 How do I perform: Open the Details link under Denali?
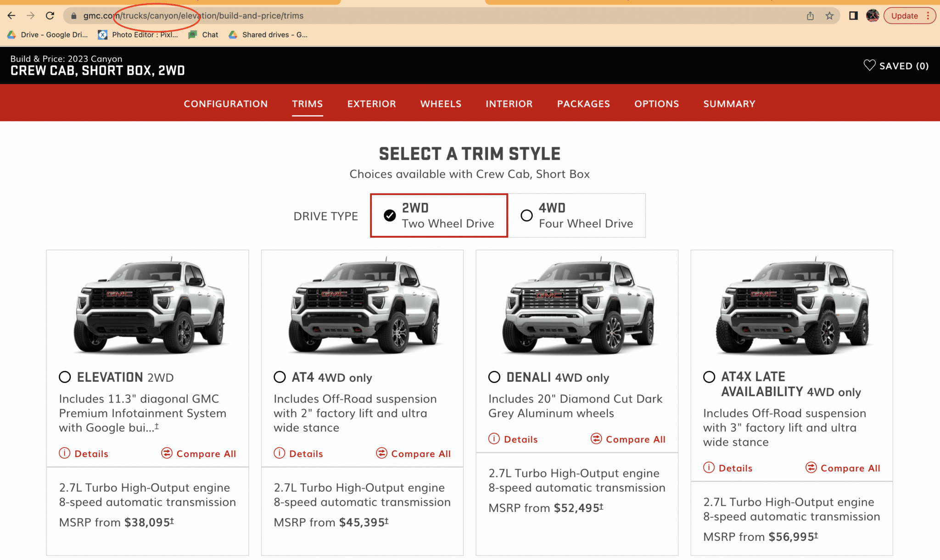click(521, 439)
